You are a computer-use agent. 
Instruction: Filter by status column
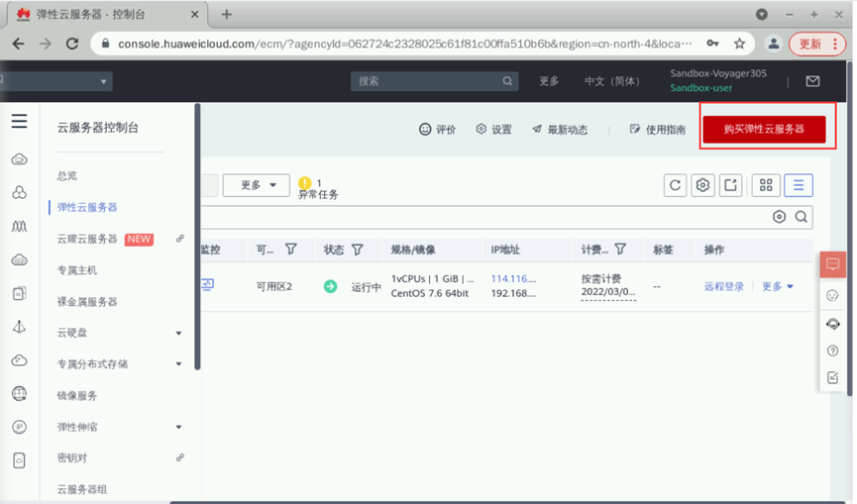358,250
